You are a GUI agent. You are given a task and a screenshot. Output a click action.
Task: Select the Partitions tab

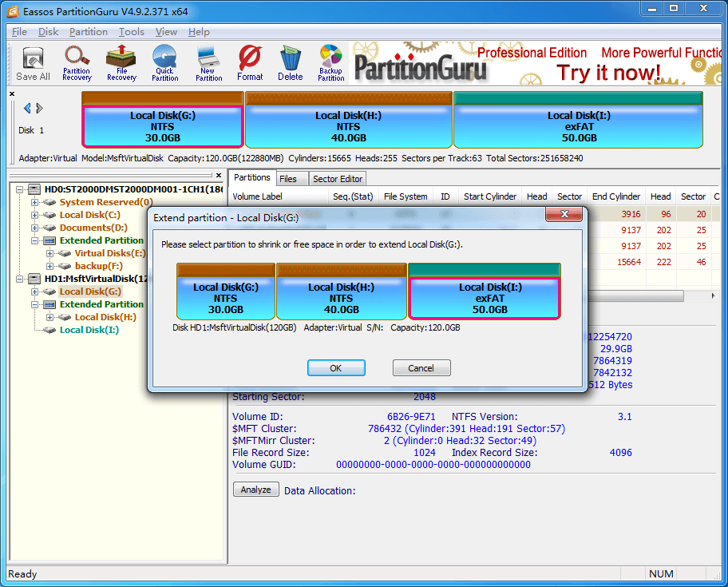[x=251, y=177]
